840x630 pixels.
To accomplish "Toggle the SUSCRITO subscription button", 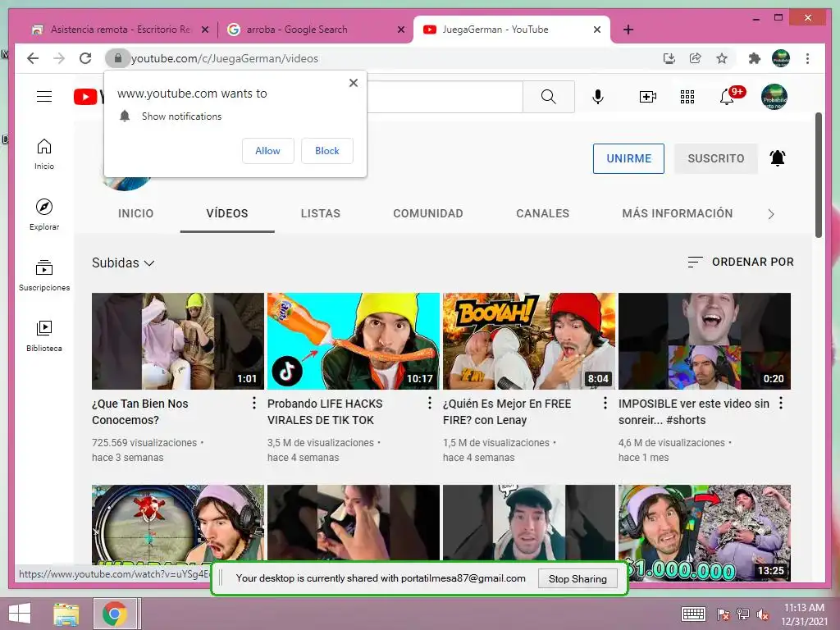I will (x=715, y=158).
